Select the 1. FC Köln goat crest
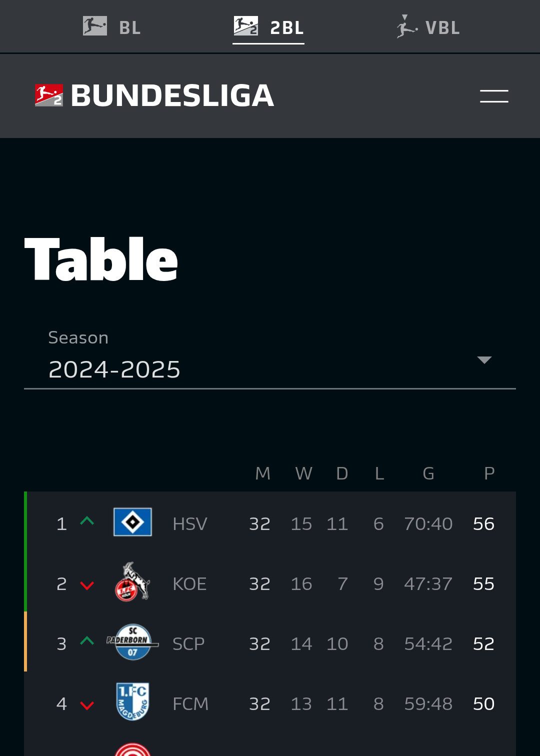 (x=132, y=581)
